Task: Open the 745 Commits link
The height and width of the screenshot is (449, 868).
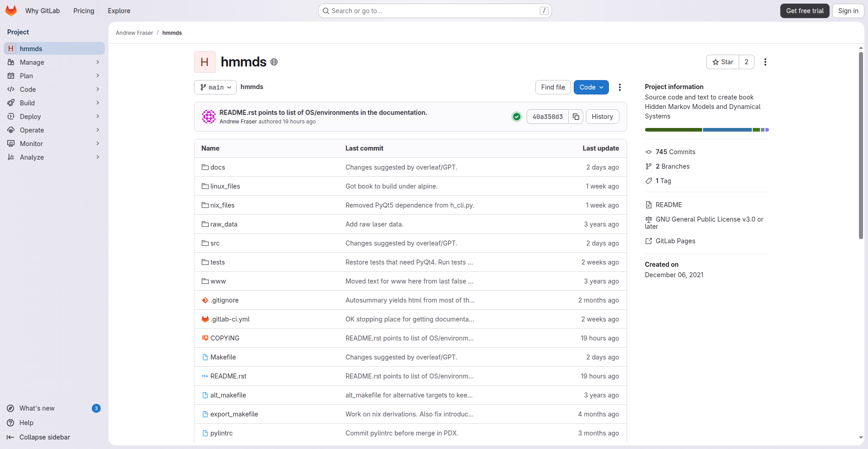Action: coord(675,152)
